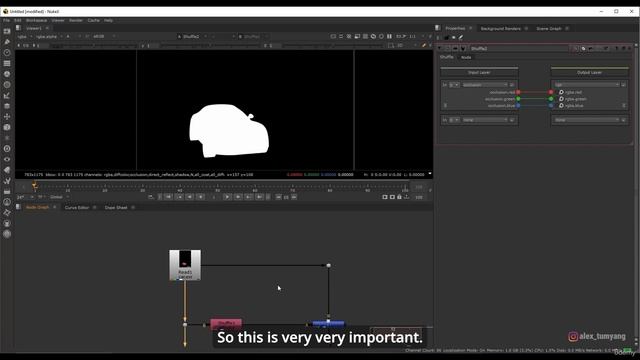Open the second output layer none dropdown

click(x=587, y=120)
